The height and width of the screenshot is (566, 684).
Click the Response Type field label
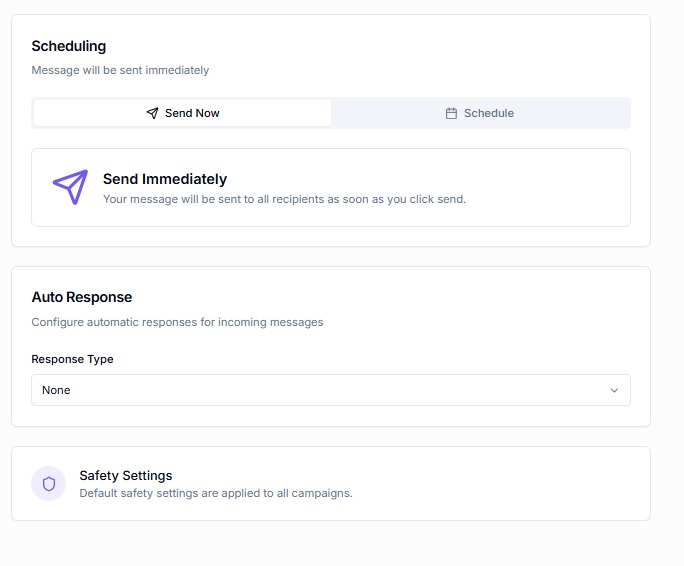click(x=72, y=359)
